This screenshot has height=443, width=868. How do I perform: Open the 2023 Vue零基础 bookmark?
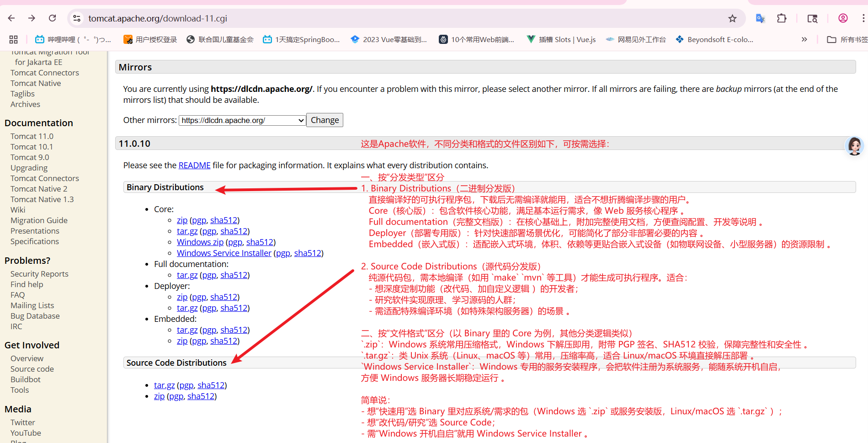pos(389,39)
